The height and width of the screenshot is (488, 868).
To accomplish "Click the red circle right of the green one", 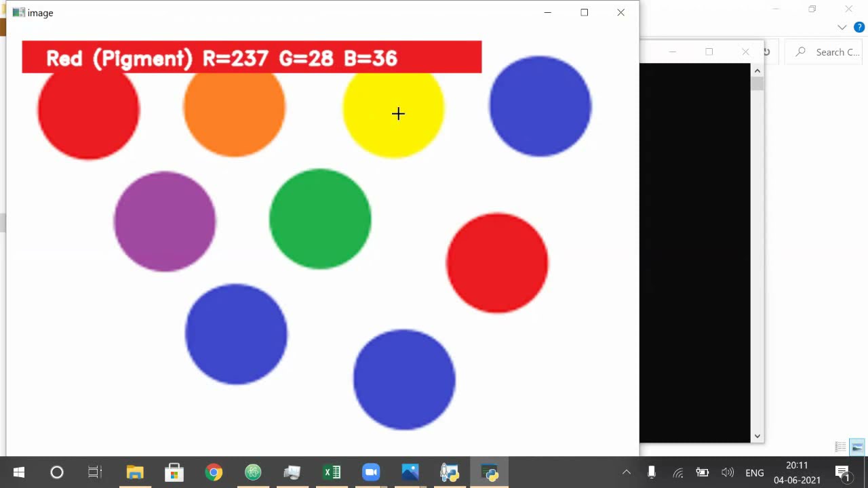I will pos(497,263).
